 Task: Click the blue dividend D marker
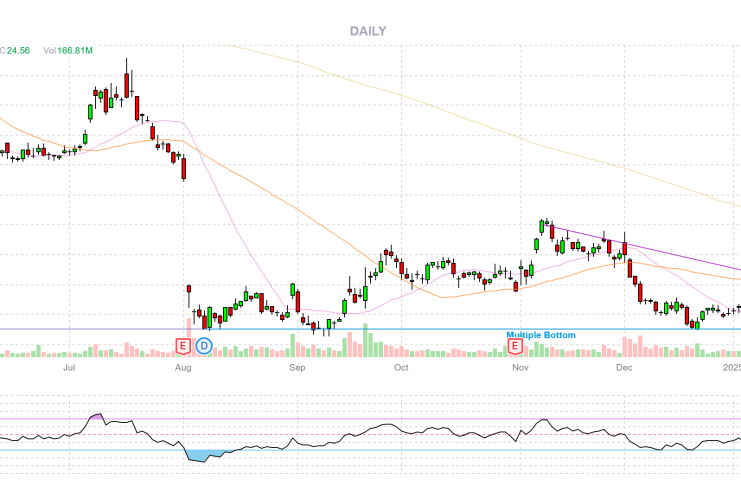(204, 346)
